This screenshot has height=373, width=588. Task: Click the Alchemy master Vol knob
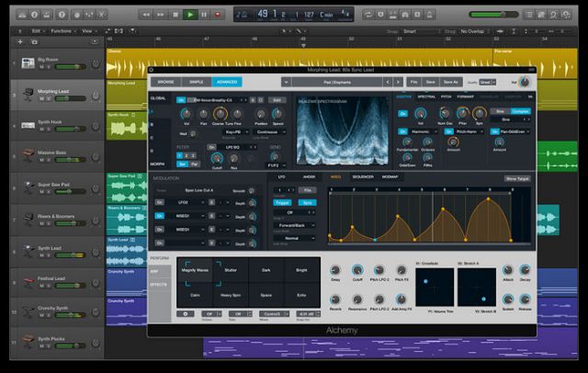[x=525, y=82]
